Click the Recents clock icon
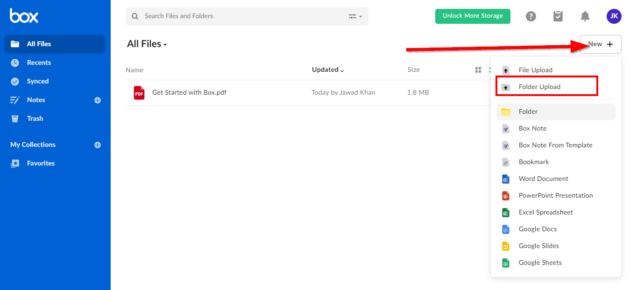Screen dimensions: 644x290 click(x=15, y=63)
